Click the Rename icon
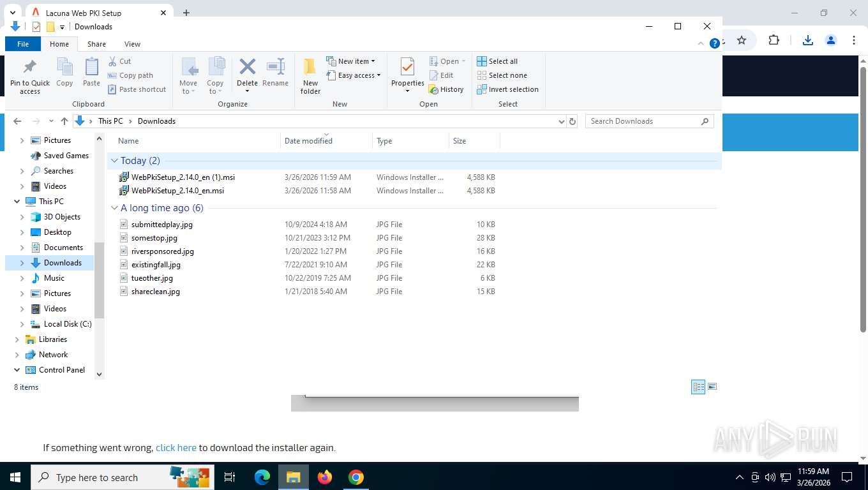 [276, 66]
